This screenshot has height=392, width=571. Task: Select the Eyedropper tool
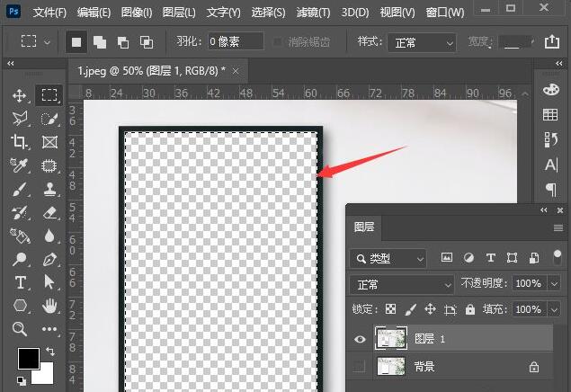tap(19, 165)
